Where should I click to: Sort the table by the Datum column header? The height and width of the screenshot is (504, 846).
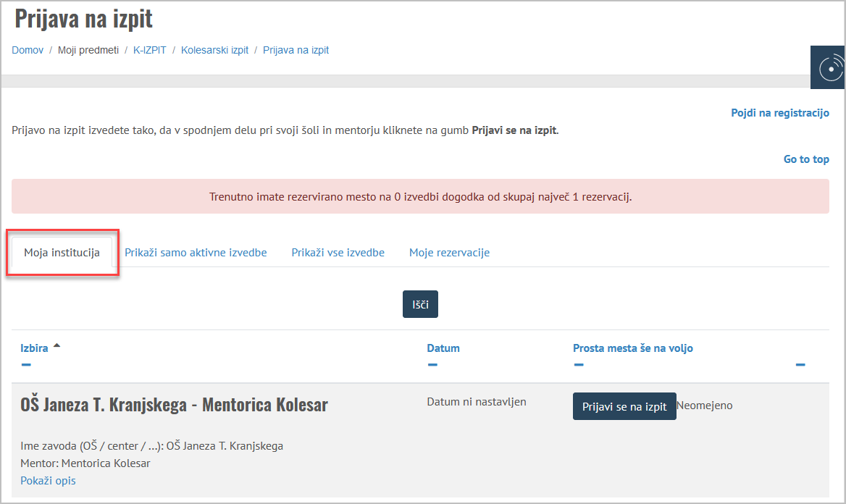pos(443,348)
